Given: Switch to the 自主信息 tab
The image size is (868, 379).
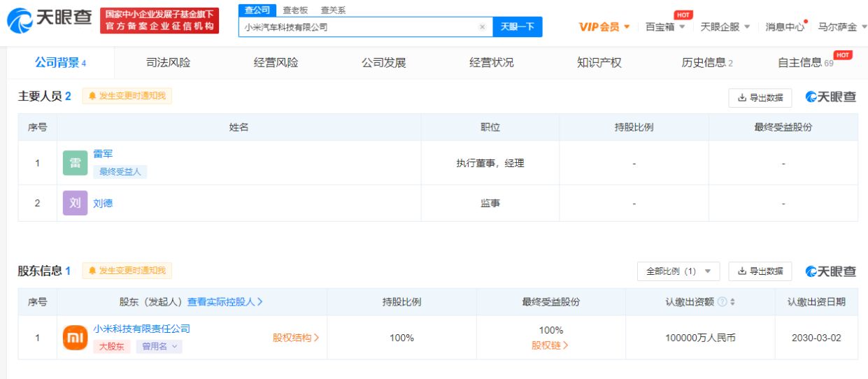Looking at the screenshot, I should click(806, 63).
